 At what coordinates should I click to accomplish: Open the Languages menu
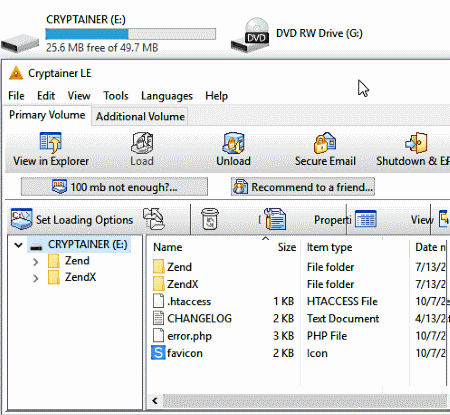(x=167, y=96)
